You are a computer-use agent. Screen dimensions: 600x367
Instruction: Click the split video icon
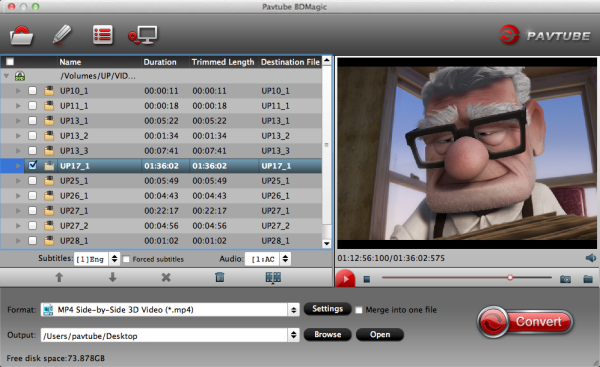click(273, 277)
